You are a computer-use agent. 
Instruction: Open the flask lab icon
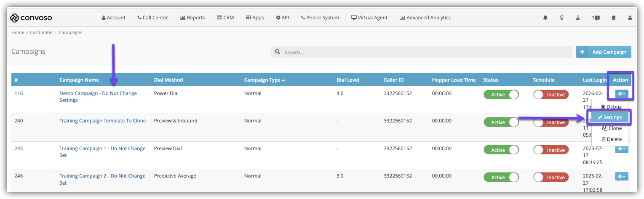click(x=578, y=18)
